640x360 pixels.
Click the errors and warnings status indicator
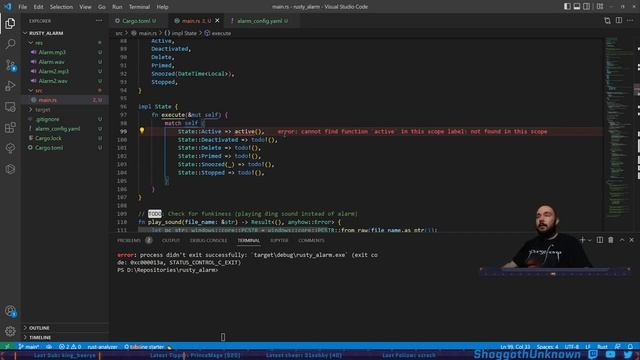click(x=70, y=347)
